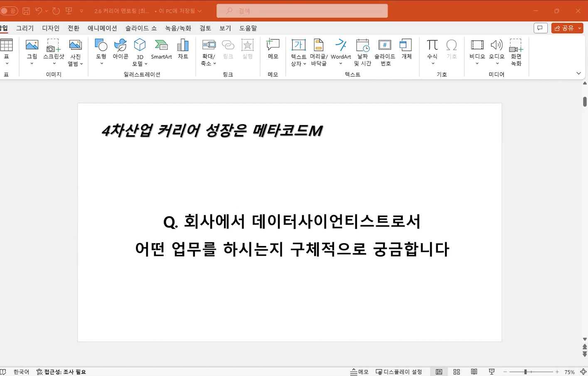Start slideshow from quick access toolbar

coord(69,11)
